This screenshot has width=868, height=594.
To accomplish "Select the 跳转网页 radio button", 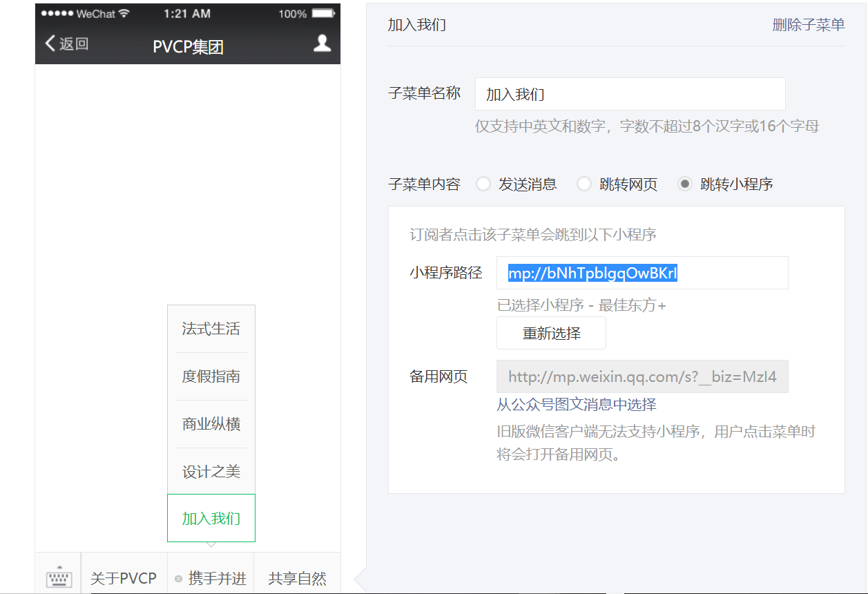I will [584, 184].
